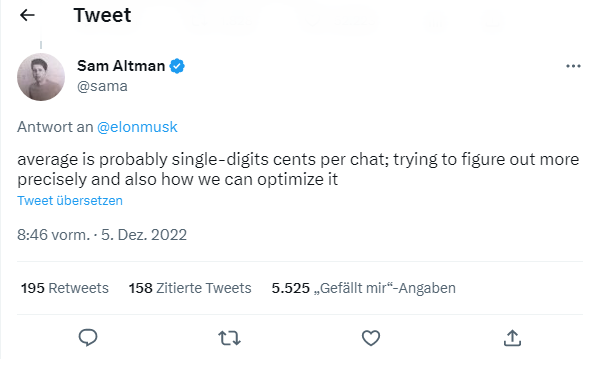The image size is (591, 367).
Task: Open the share upload arrow icon
Action: 512,338
